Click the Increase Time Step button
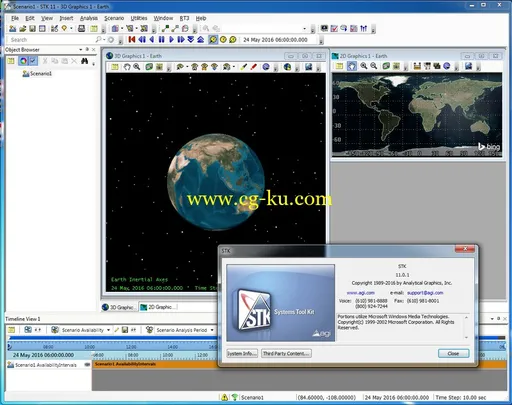Viewport: 512px width, 405px height. [x=201, y=40]
